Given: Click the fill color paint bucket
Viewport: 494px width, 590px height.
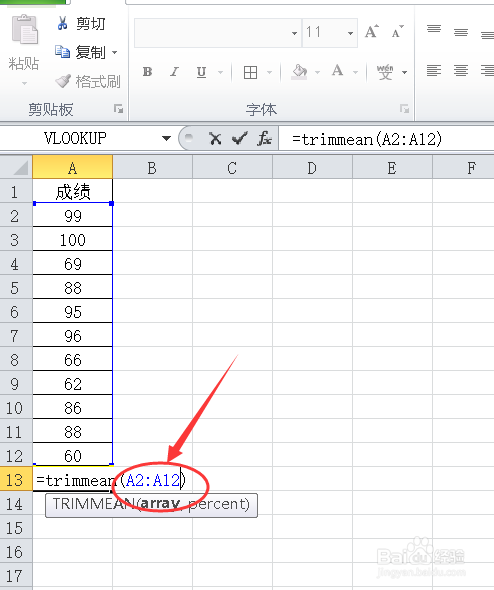Looking at the screenshot, I should [299, 71].
